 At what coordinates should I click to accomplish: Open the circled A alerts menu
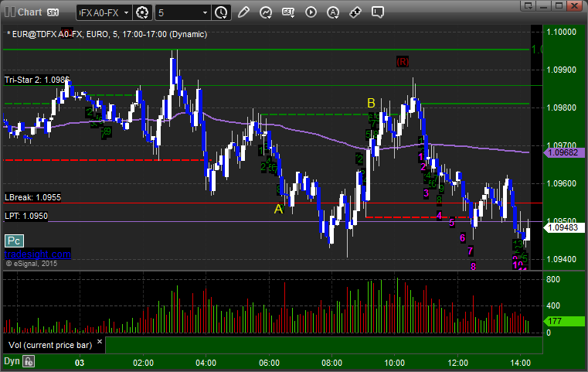(x=332, y=12)
